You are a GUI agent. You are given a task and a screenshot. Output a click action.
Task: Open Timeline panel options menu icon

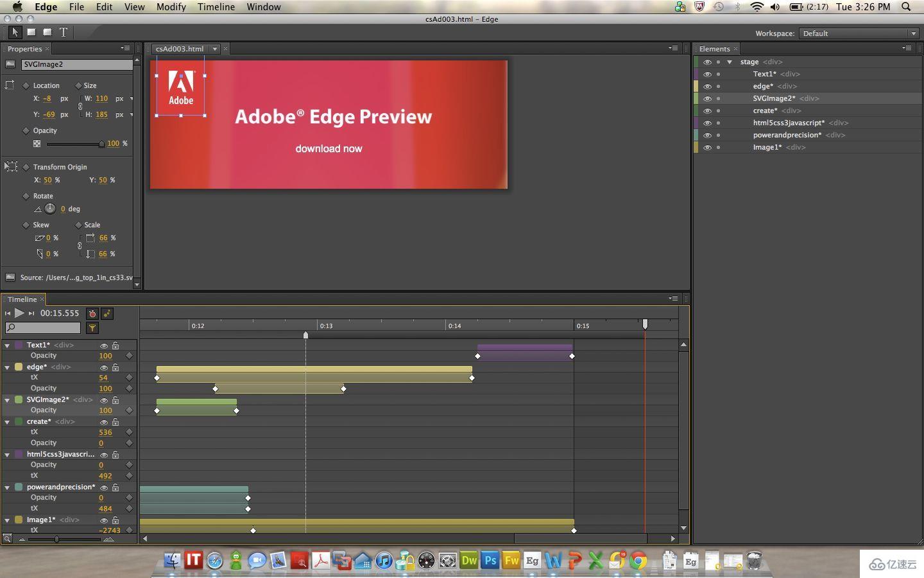pos(673,298)
